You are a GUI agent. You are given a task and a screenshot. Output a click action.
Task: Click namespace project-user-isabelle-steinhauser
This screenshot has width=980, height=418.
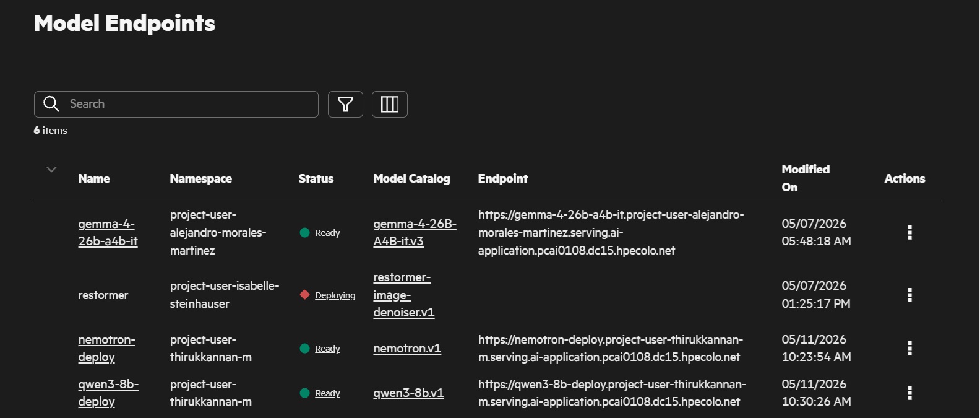click(x=225, y=295)
